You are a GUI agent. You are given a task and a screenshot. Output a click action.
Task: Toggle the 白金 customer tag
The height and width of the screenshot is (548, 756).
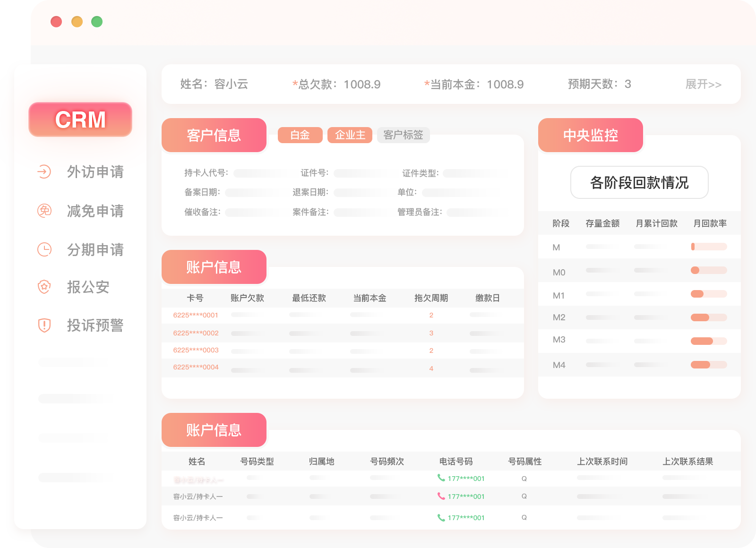[x=300, y=135]
